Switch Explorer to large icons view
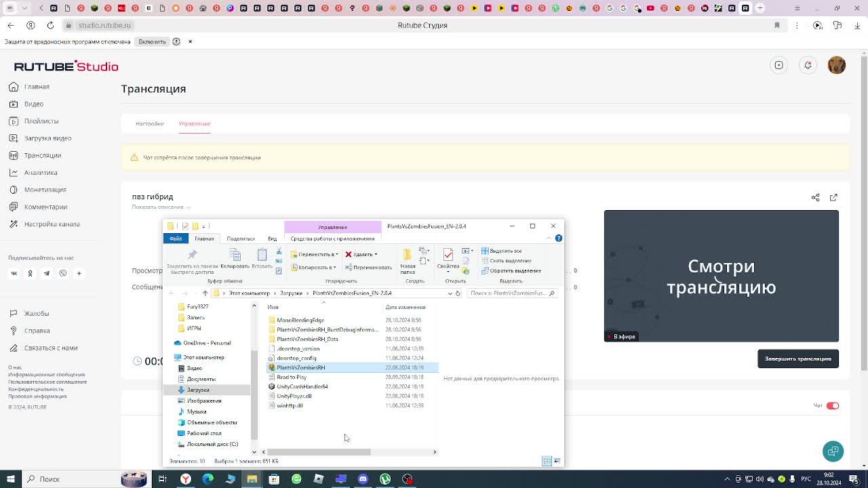The image size is (868, 488). [557, 461]
